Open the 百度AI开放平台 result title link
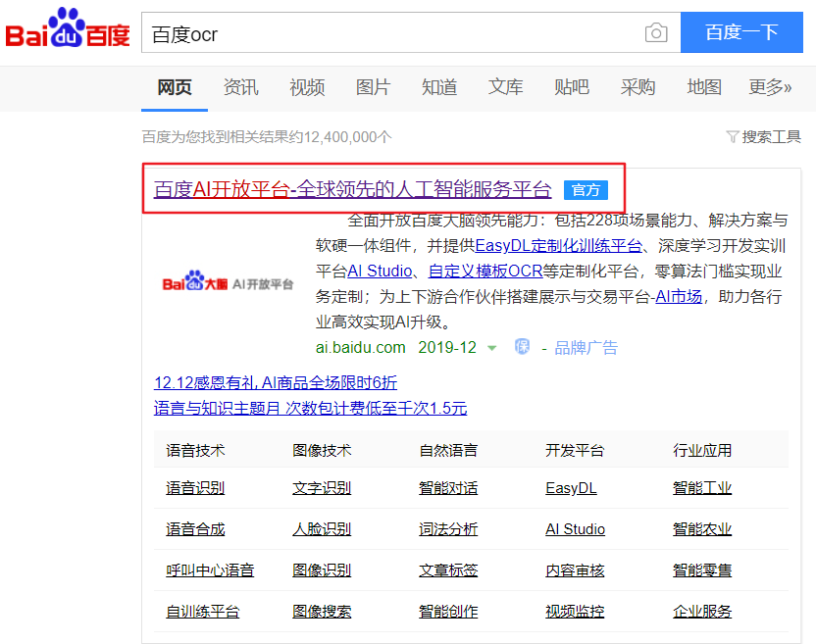This screenshot has width=816, height=644. pyautogui.click(x=352, y=189)
